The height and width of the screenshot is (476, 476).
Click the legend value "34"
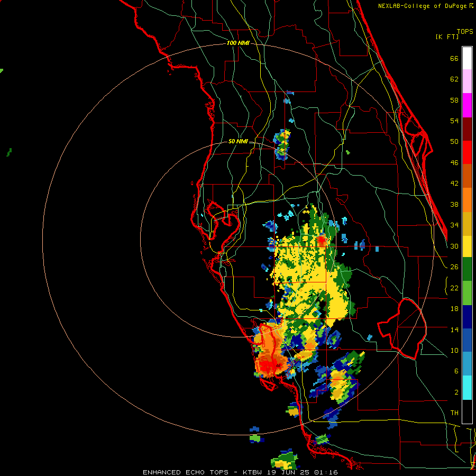tap(454, 225)
